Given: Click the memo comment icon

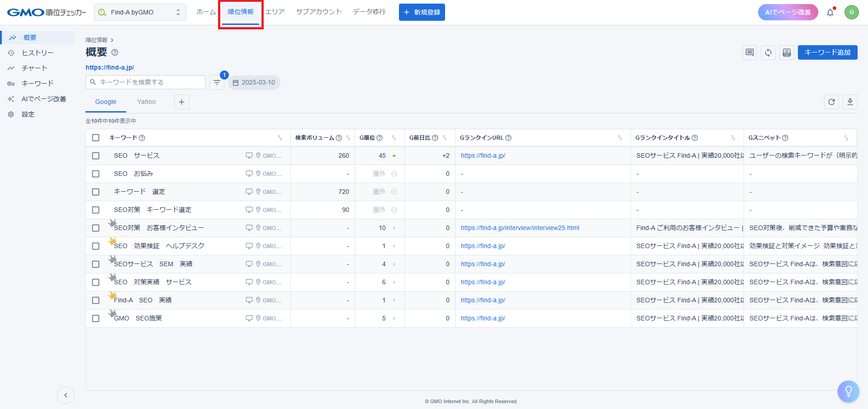Looking at the screenshot, I should click(749, 52).
